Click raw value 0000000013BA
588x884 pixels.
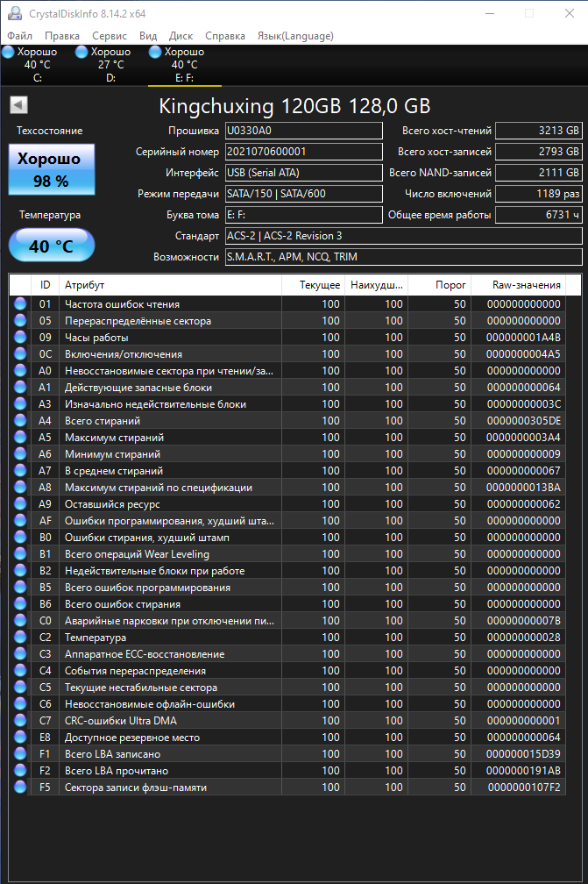[x=523, y=487]
